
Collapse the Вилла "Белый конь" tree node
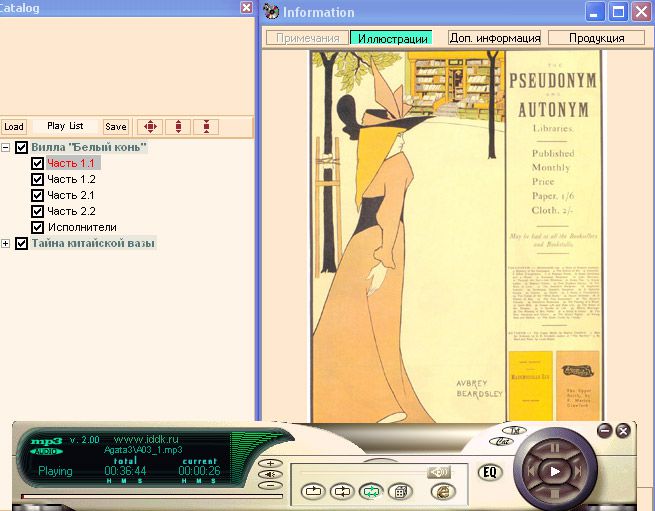[6, 148]
